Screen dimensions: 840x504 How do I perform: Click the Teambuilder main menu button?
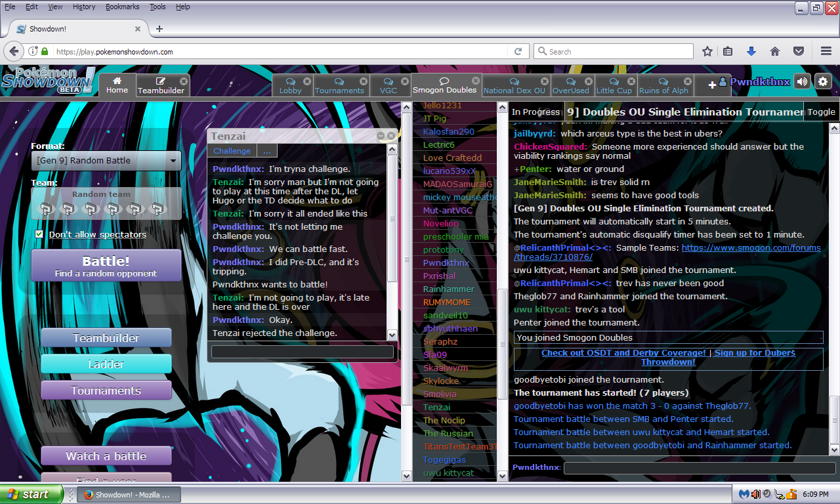coord(106,338)
